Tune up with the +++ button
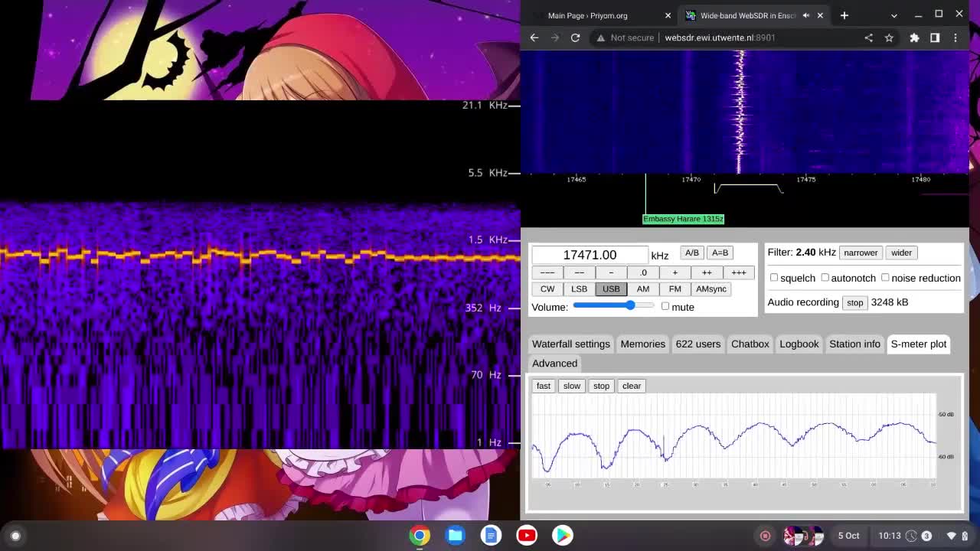Viewport: 980px width, 551px height. point(739,272)
